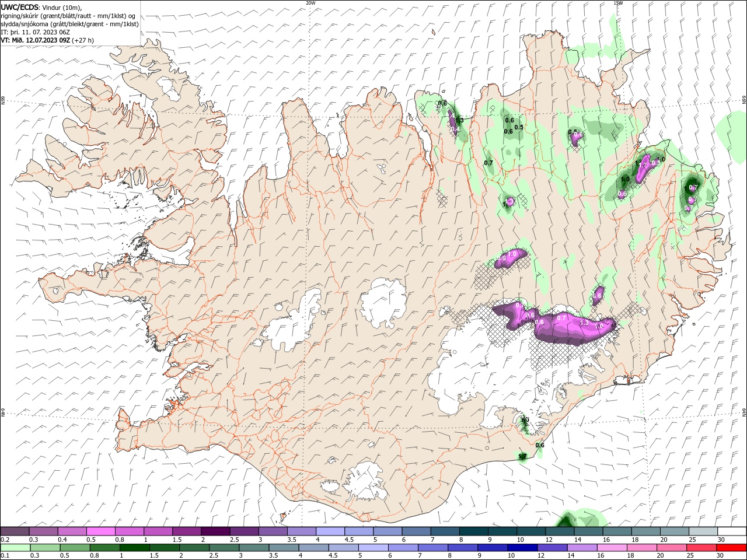Viewport: 747px width, 560px height.
Task: Choose the darkest green rain swatch labeled 1
Action: (x=135, y=548)
